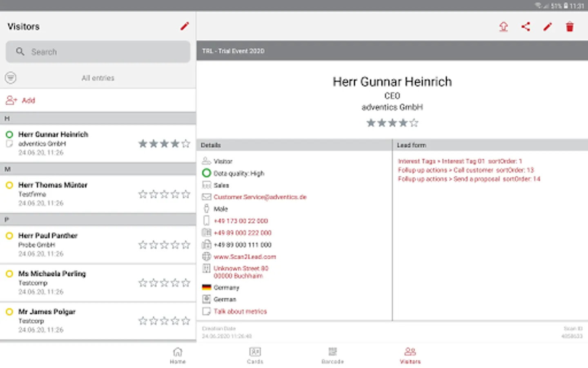The image size is (588, 368).
Task: Click the Germany flag icon
Action: coord(207,287)
